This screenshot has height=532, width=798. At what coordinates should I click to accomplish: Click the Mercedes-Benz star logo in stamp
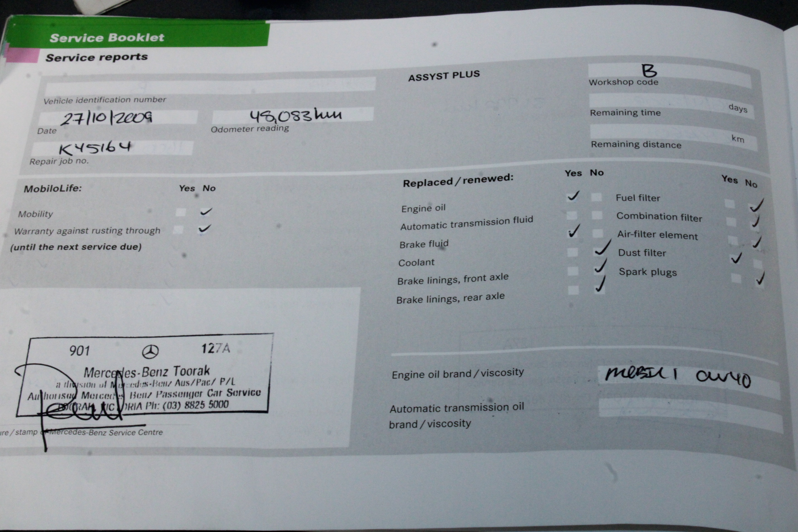pos(150,352)
